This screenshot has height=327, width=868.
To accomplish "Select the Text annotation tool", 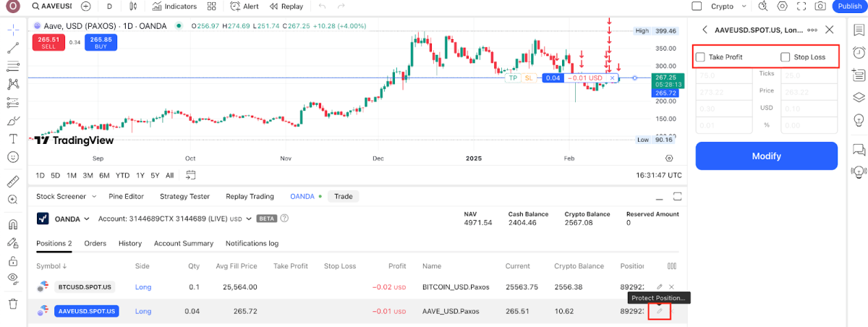I will 13,138.
